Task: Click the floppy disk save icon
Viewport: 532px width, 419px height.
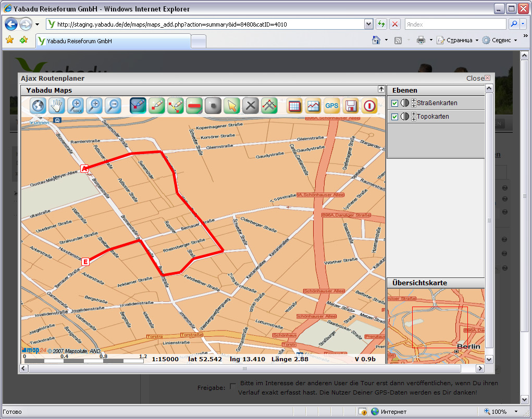Action: [x=351, y=106]
